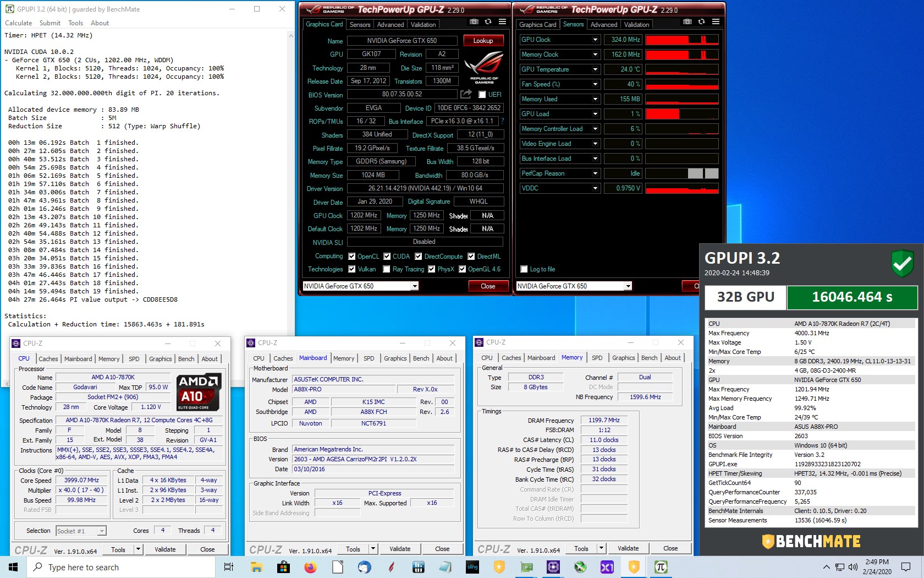Click camera icon in GPU-Z Sensors window

[x=687, y=22]
